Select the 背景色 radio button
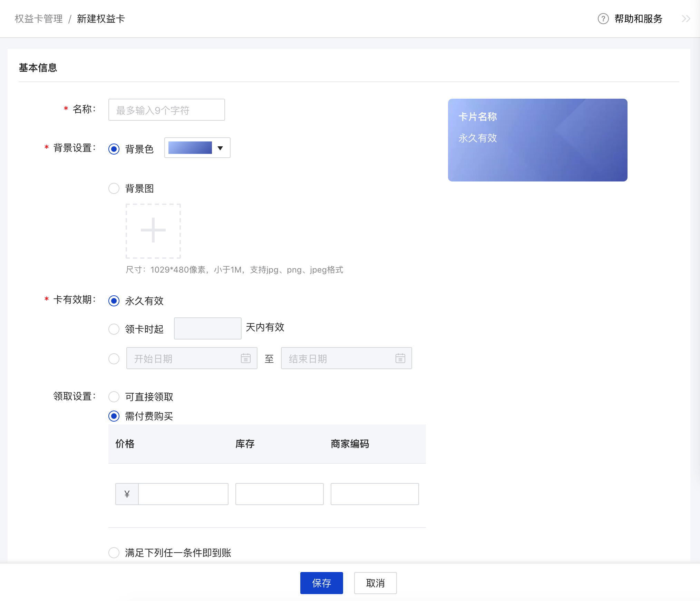Screen dimensions: 700x601 coord(114,149)
